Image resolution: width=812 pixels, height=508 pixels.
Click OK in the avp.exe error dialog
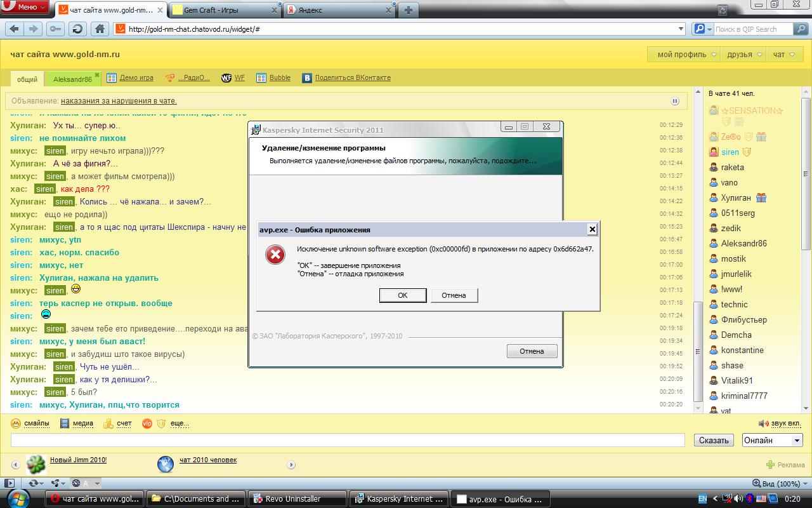coord(402,295)
